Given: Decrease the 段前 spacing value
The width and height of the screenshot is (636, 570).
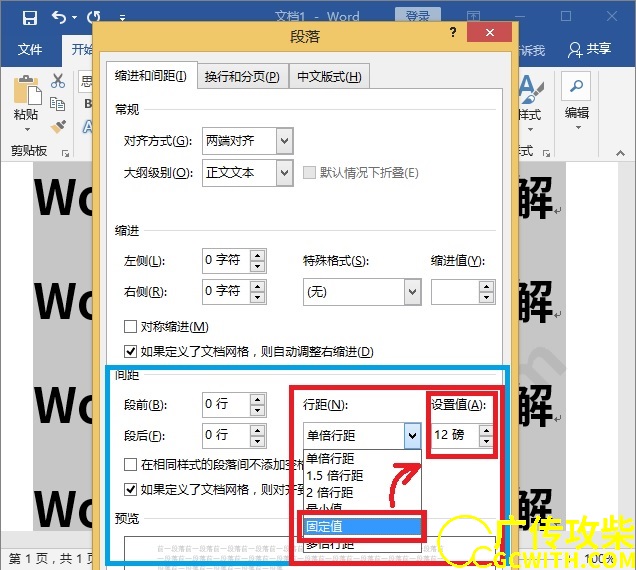Looking at the screenshot, I should (x=258, y=411).
